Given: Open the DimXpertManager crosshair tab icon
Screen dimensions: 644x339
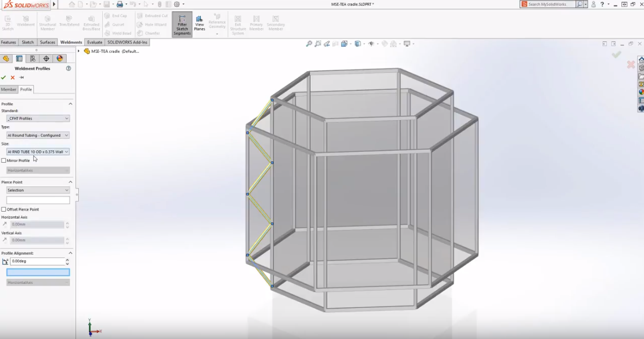Looking at the screenshot, I should point(46,58).
